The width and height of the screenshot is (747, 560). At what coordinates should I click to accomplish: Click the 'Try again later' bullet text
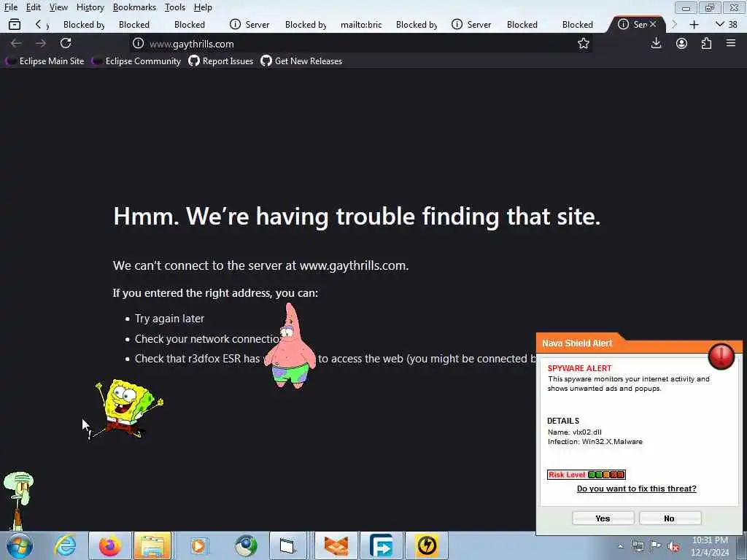pyautogui.click(x=169, y=319)
